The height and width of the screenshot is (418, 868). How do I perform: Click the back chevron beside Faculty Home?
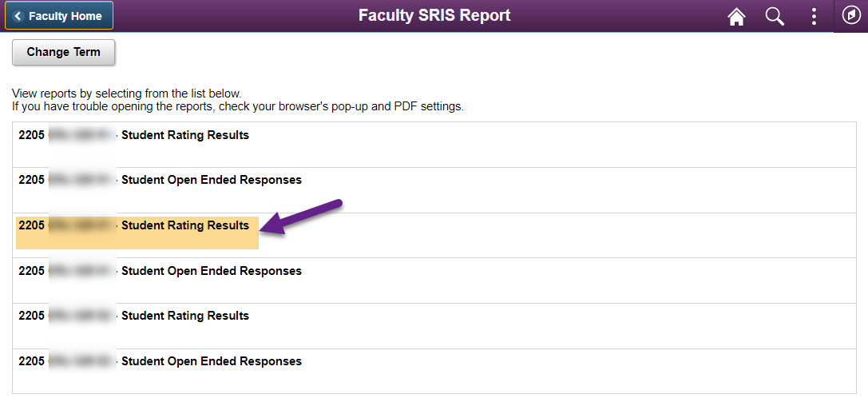click(18, 16)
